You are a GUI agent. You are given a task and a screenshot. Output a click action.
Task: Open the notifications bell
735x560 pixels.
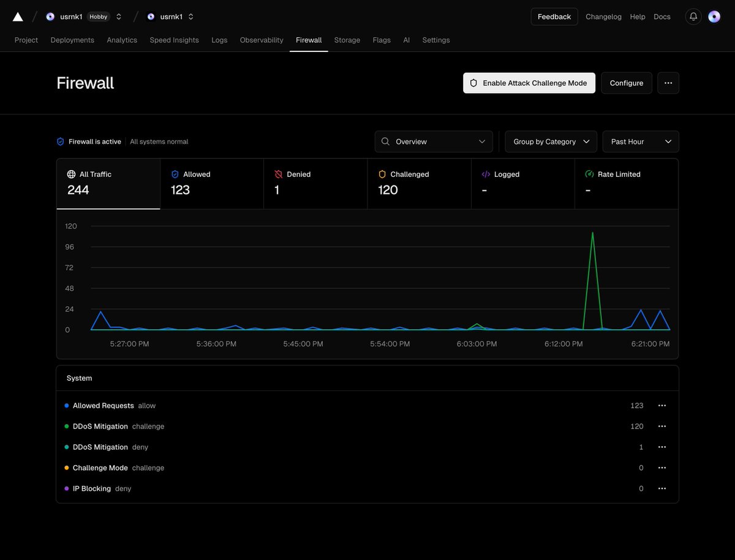click(x=693, y=17)
